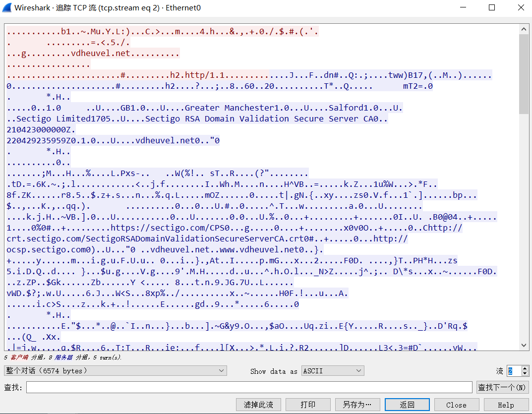Increment the stream number with up arrow
The image size is (532, 414).
click(x=525, y=368)
